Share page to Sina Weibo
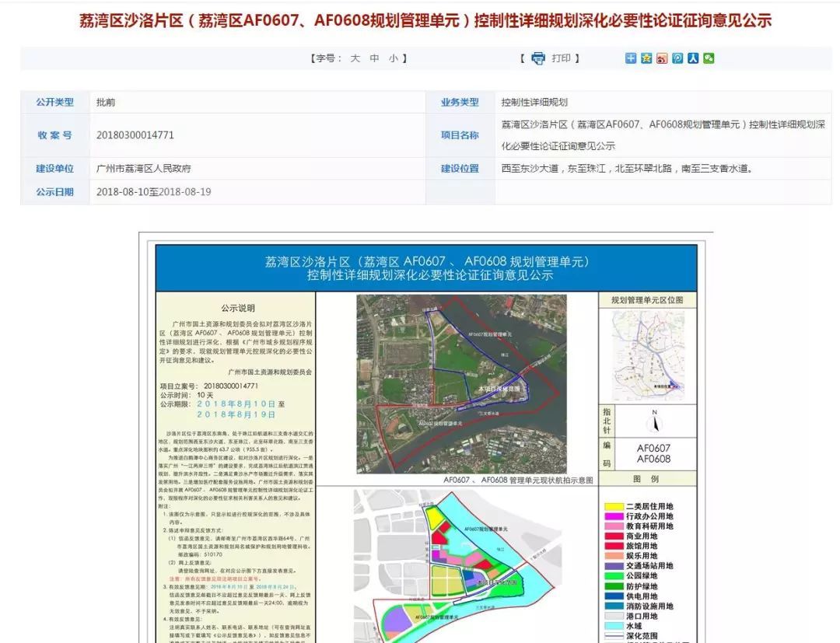The width and height of the screenshot is (840, 643). point(662,58)
